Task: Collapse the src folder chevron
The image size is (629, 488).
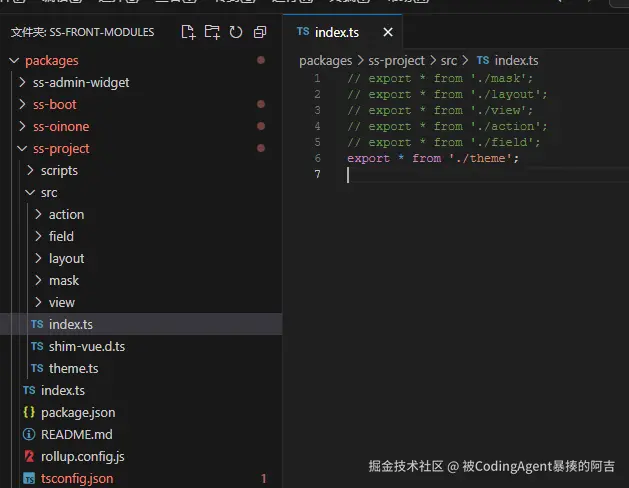Action: click(x=30, y=192)
